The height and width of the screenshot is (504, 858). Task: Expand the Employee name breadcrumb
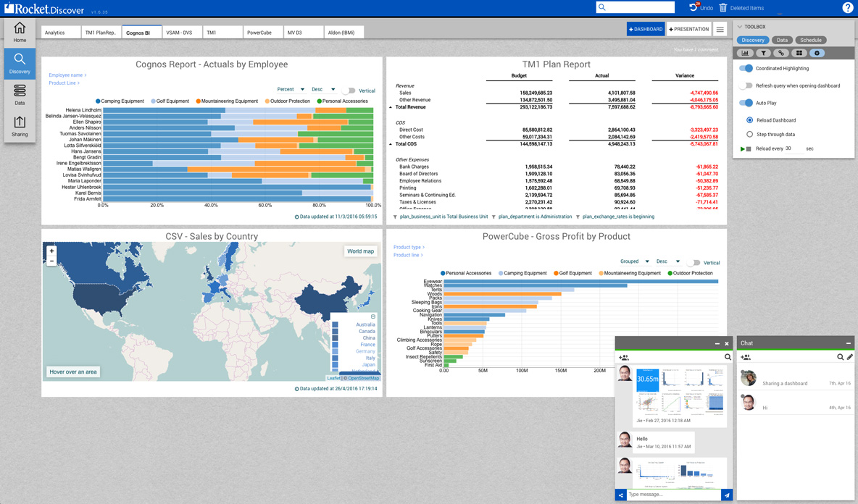(x=67, y=75)
